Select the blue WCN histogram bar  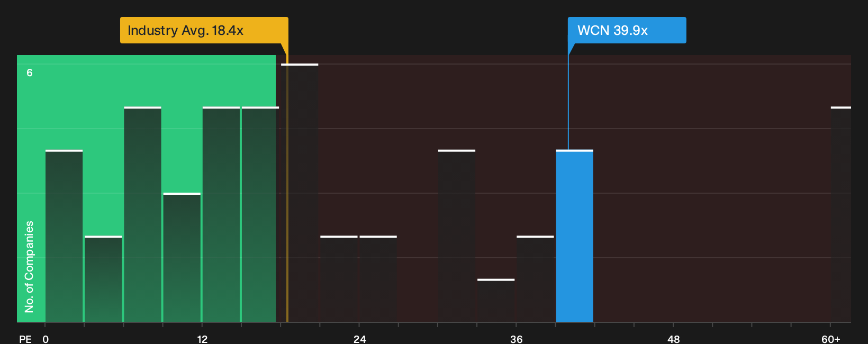point(574,236)
